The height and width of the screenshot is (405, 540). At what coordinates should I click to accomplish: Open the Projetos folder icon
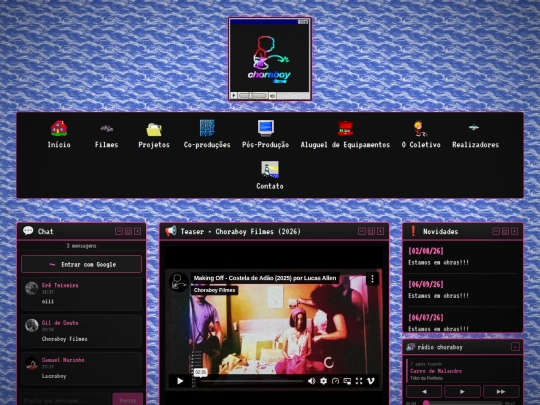pos(154,129)
